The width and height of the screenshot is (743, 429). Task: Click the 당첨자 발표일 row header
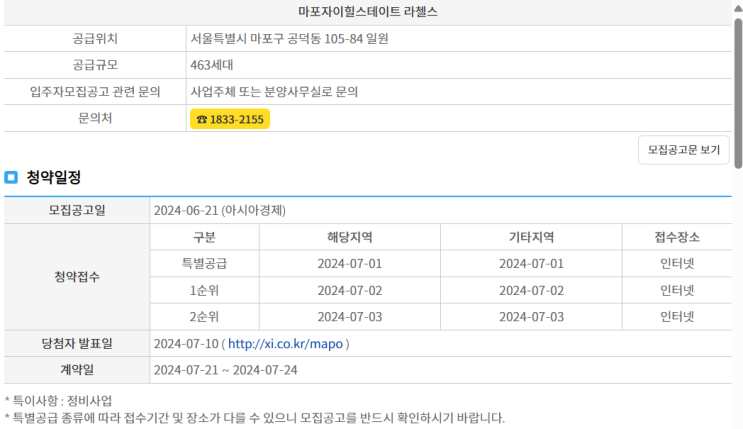[x=77, y=344]
